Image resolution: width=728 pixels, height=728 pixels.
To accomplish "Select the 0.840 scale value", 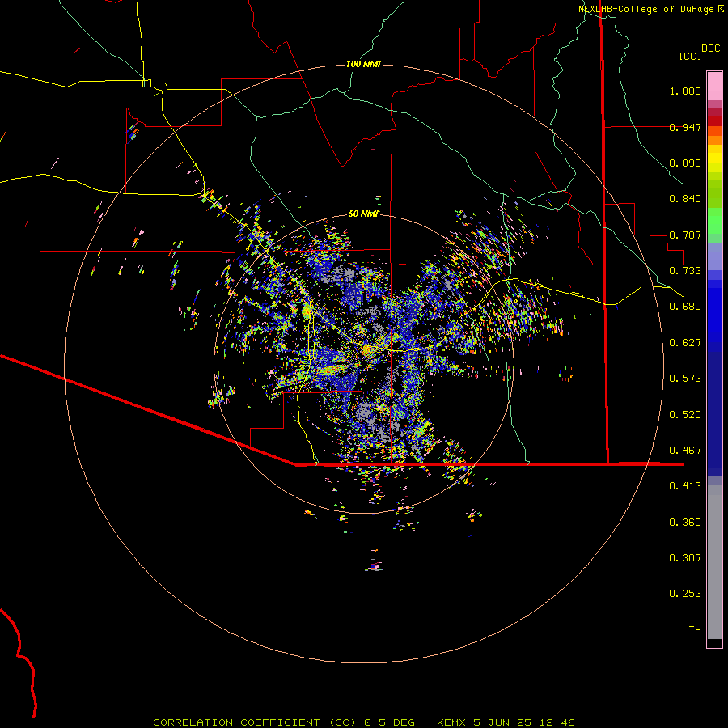I will [x=685, y=199].
